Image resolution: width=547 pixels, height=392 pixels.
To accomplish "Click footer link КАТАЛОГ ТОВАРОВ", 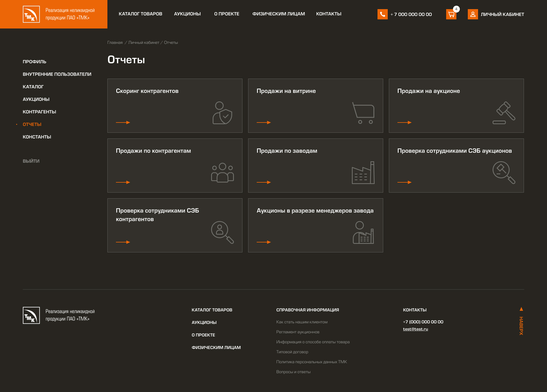I will [x=212, y=310].
